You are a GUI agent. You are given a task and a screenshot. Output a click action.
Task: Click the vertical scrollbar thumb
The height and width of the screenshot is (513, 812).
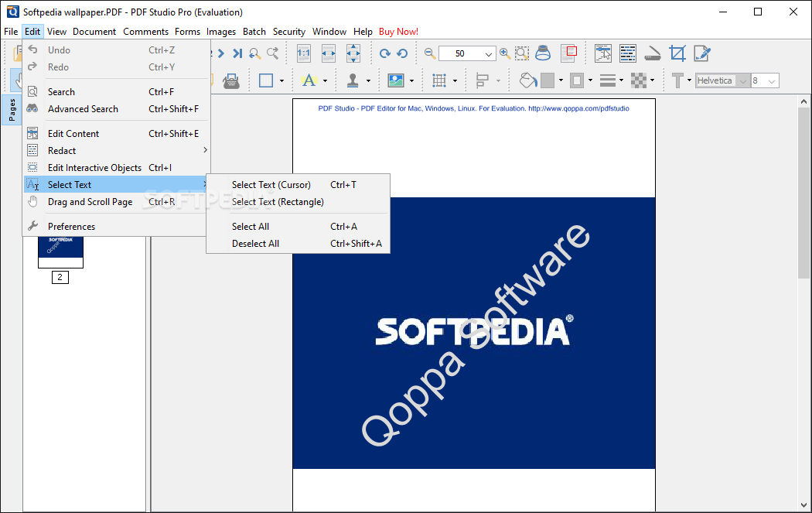coord(803,193)
